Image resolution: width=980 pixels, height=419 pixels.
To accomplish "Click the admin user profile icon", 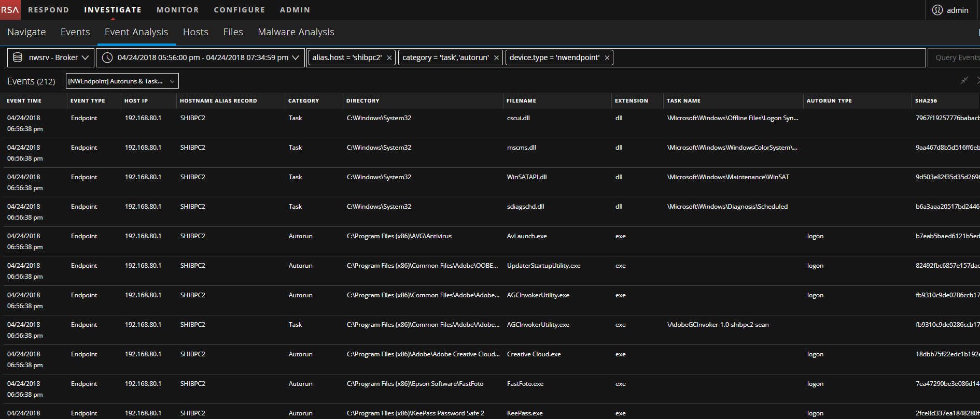I will coord(937,10).
